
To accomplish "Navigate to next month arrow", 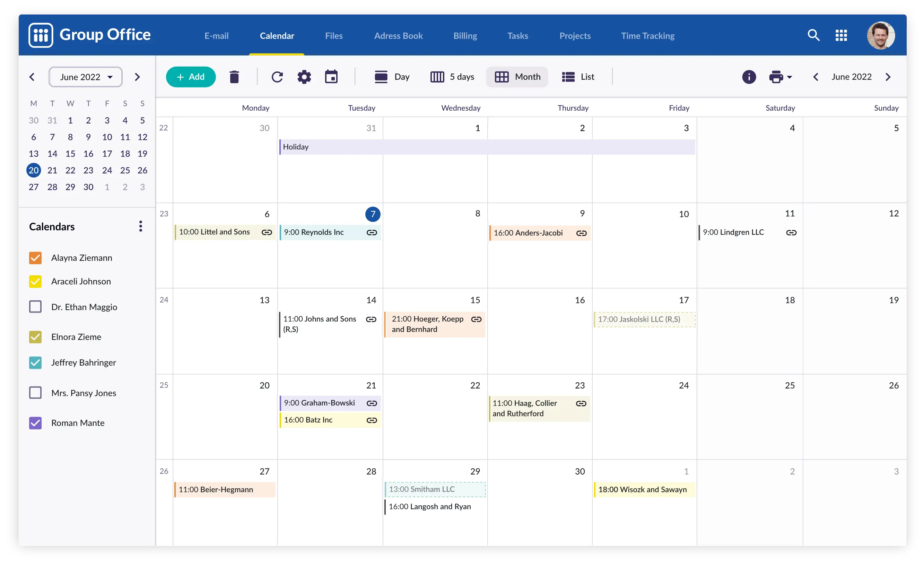I will (888, 77).
